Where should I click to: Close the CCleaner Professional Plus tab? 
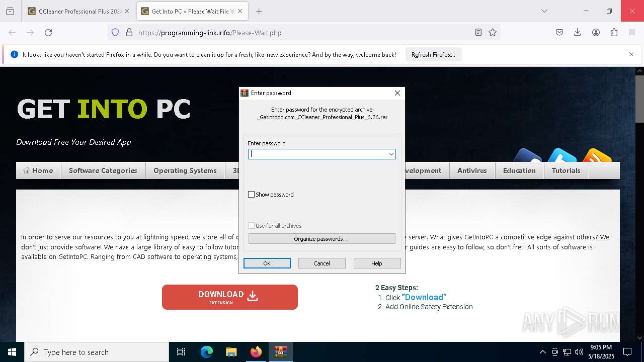[x=127, y=11]
